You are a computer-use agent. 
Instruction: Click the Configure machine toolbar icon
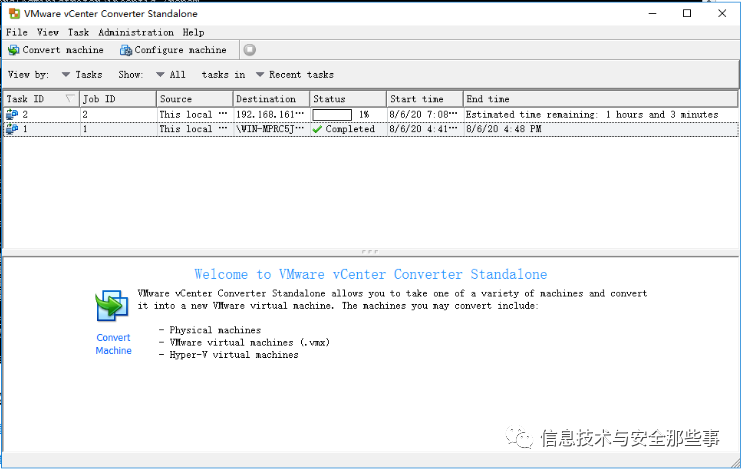[x=126, y=50]
